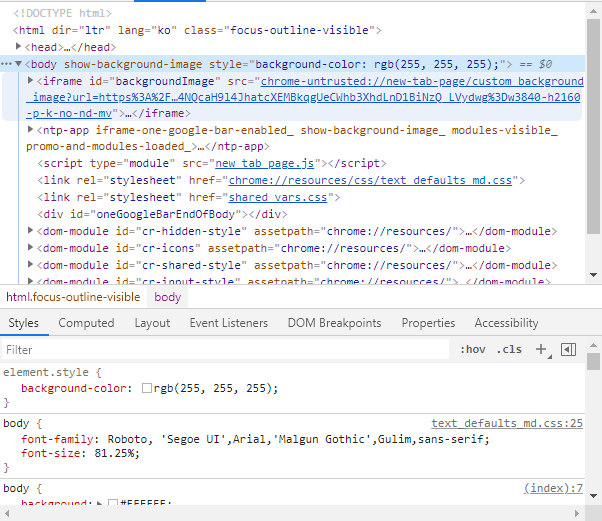Viewport: 602px width, 521px height.
Task: Expand the head element
Action: 18,46
